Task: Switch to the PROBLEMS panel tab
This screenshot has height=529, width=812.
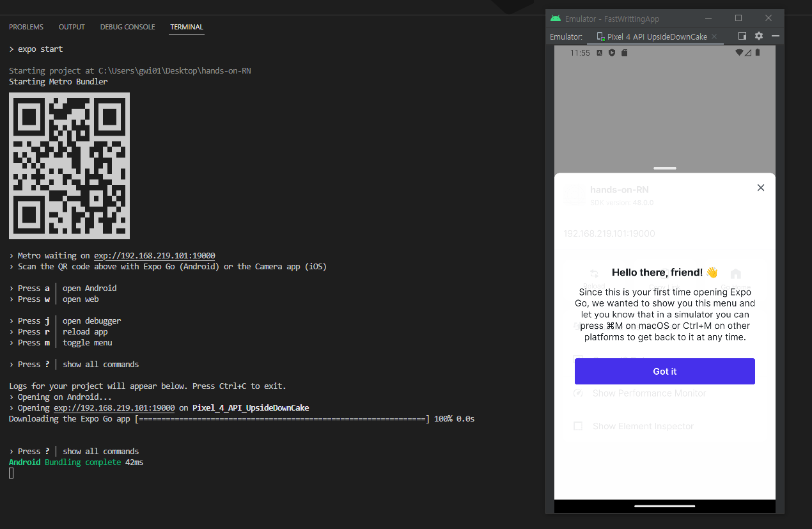Action: pos(26,27)
